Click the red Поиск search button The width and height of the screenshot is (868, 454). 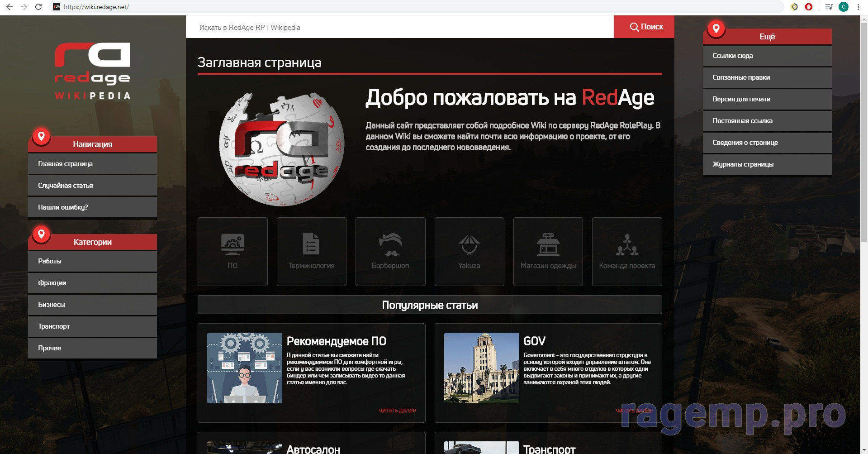click(644, 27)
